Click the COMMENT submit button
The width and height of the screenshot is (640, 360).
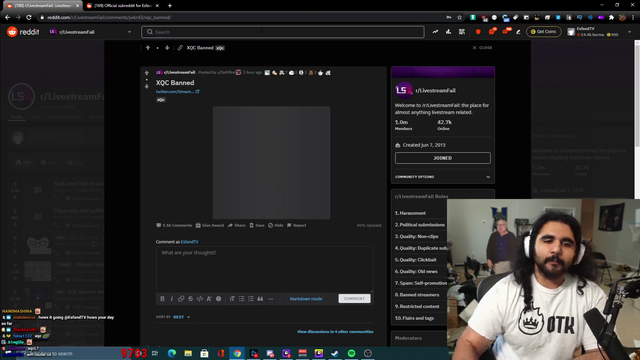point(354,298)
